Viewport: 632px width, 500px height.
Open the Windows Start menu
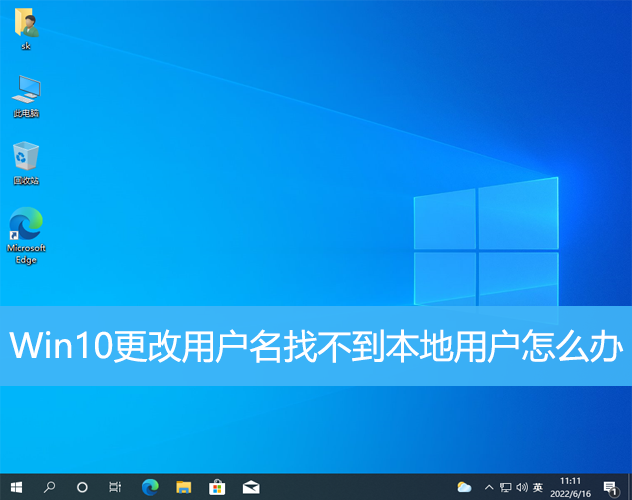pyautogui.click(x=16, y=487)
